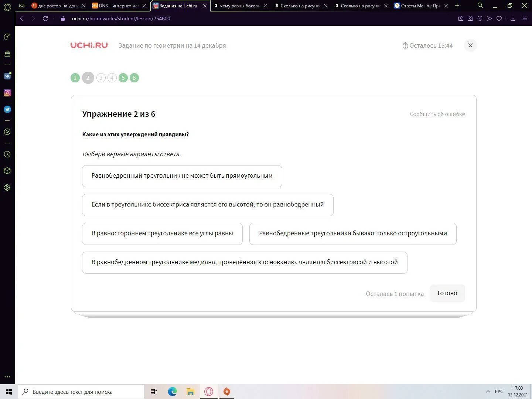The width and height of the screenshot is (532, 399).
Task: Click the remaining time 'Осталось 15:44'
Action: 427,45
